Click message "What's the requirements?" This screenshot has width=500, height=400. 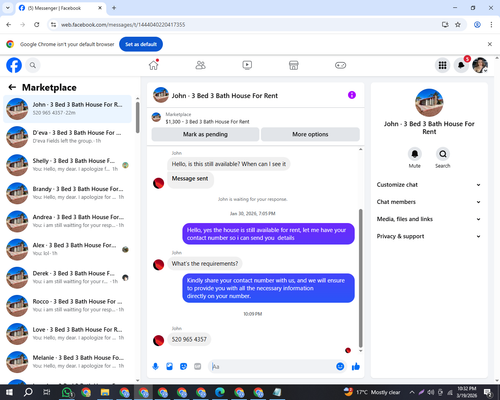point(205,264)
